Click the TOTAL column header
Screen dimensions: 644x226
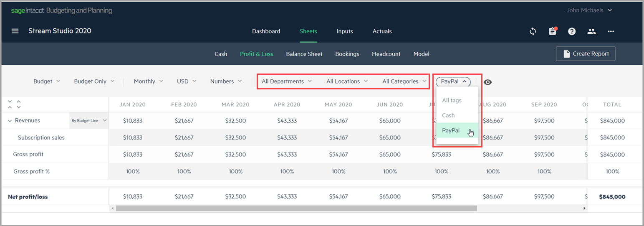pos(612,104)
